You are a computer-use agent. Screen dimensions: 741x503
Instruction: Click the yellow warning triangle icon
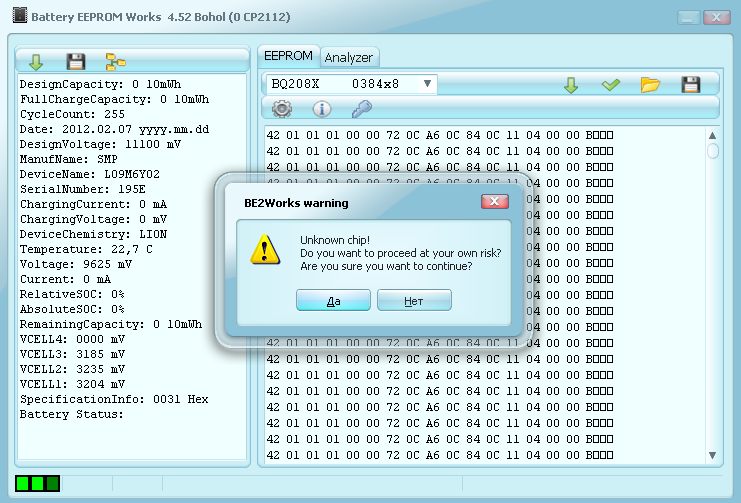[x=265, y=248]
